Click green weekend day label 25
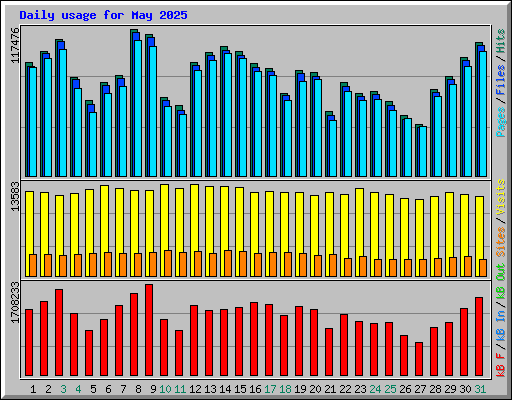 pos(390,389)
